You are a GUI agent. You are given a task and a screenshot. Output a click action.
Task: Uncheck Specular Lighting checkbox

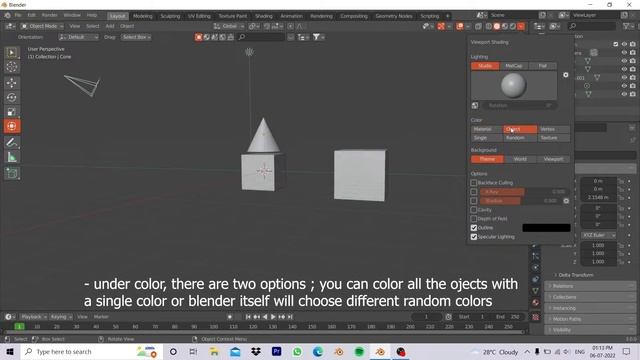[474, 237]
